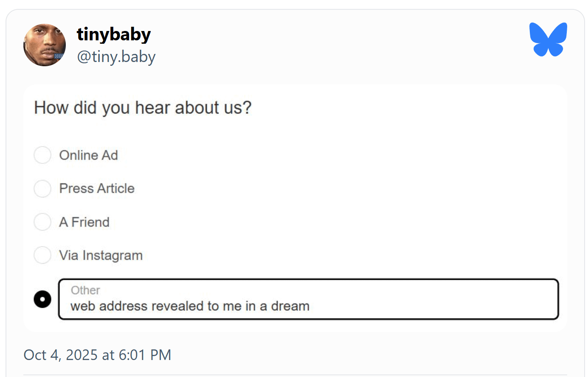Open the Oct 4, 2025 timestamp link
588x377 pixels.
[x=97, y=355]
